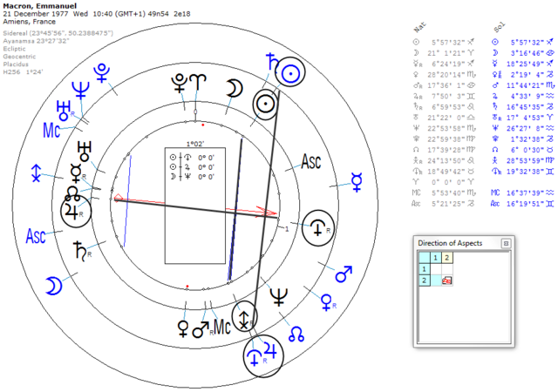Click the 'Sol' column header in positions table
Image resolution: width=558 pixels, height=392 pixels.
click(x=499, y=27)
